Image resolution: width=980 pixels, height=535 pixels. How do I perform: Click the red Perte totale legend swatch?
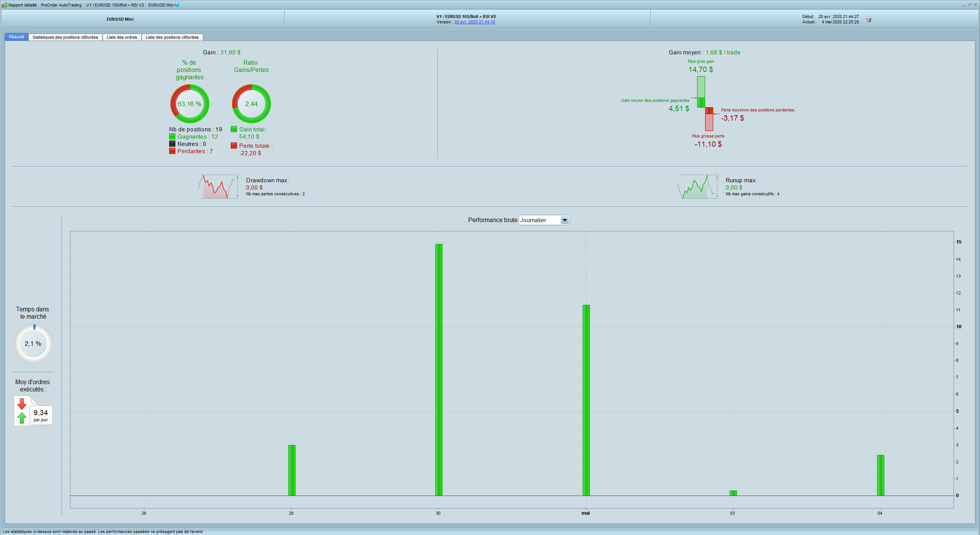[x=234, y=146]
